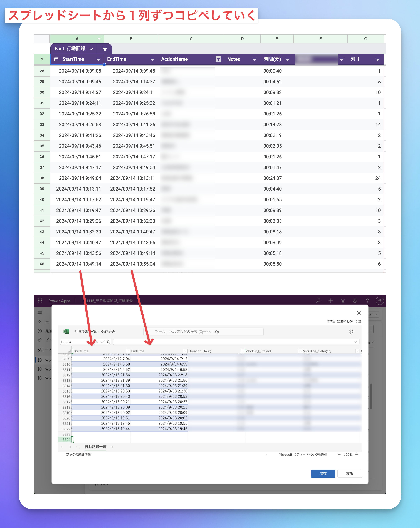420x528 pixels.
Task: Click the Recent clock icon in the sidebar
Action: [x=40, y=331]
